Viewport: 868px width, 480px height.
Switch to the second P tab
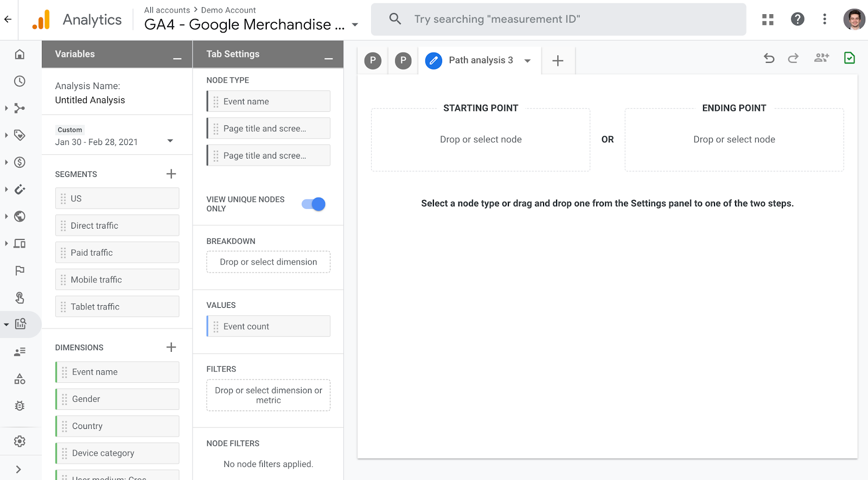(403, 61)
